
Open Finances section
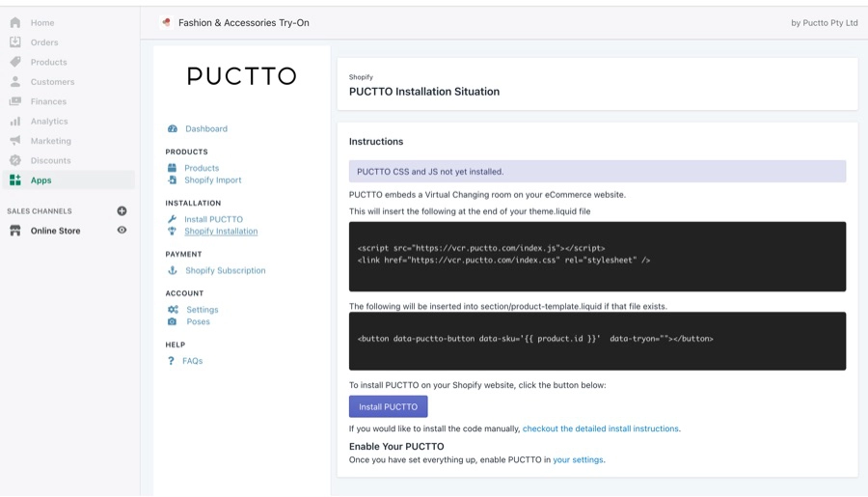[x=49, y=101]
